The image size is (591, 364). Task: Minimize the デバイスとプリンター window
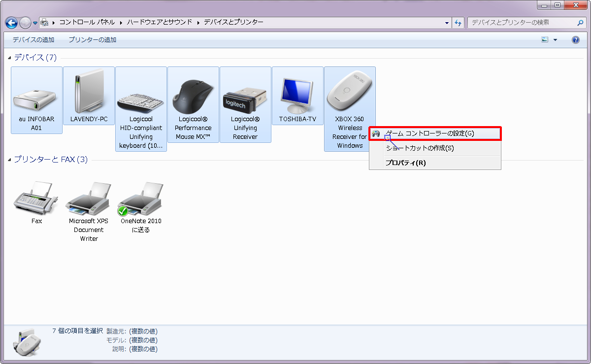pyautogui.click(x=544, y=5)
